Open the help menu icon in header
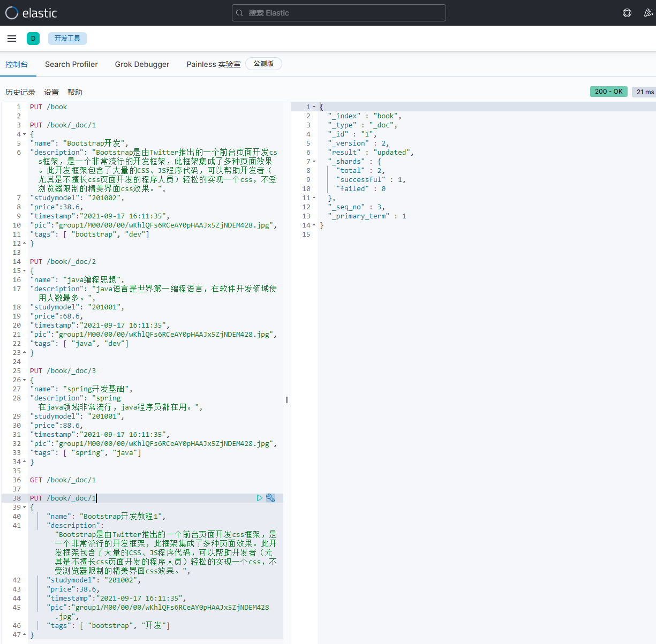 coord(627,13)
